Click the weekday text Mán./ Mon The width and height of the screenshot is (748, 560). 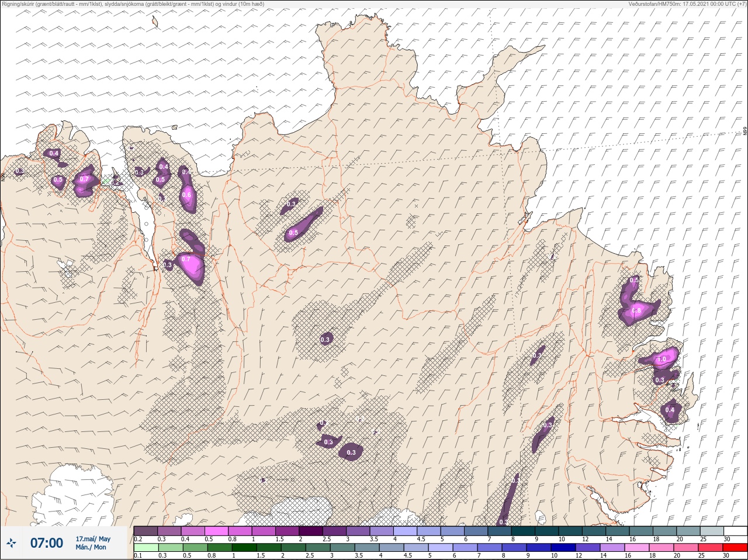[x=91, y=548]
